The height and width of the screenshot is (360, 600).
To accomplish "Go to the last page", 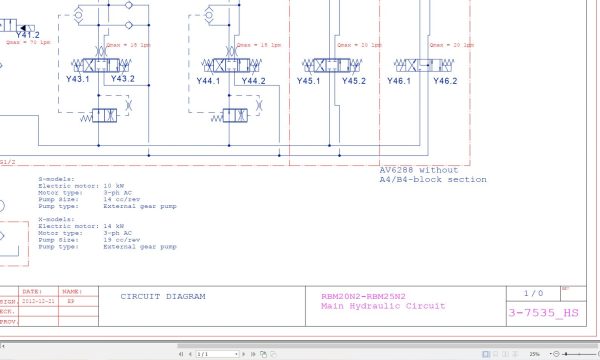I will [x=253, y=354].
